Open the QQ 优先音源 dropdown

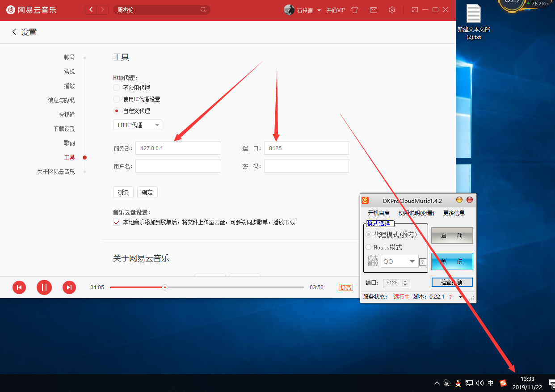(399, 261)
